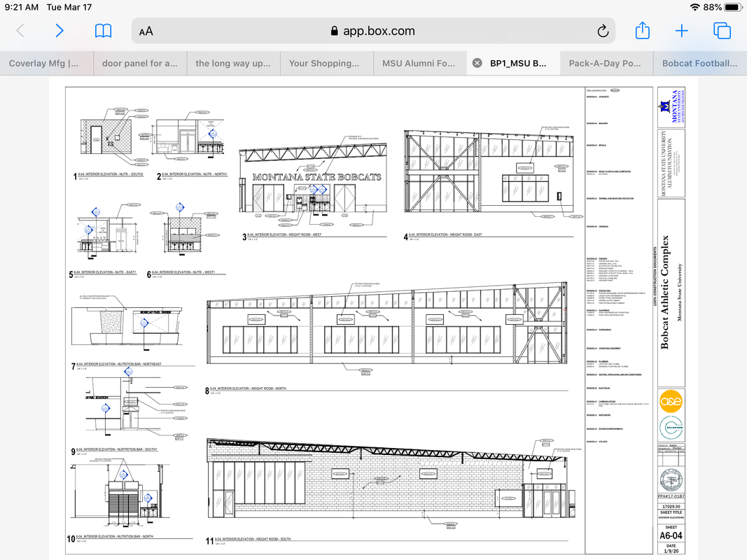
Task: Tap the sheet number A6-04
Action: point(671,535)
